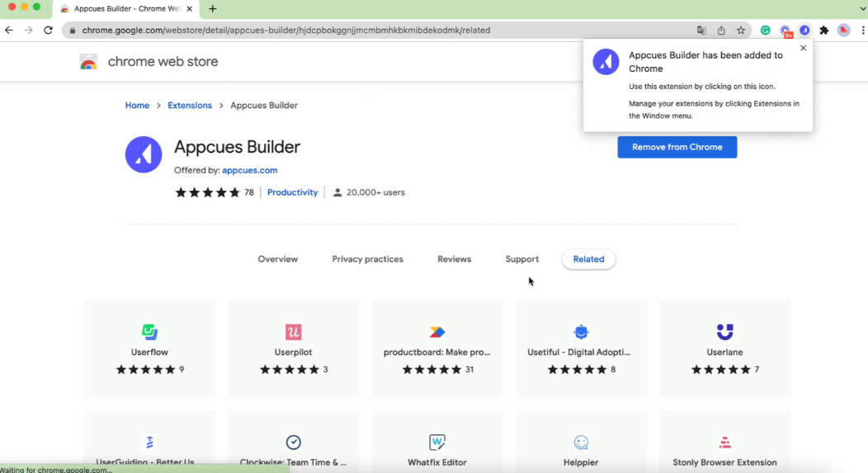Bookmark this page with the star icon
868x473 pixels.
pyautogui.click(x=741, y=31)
